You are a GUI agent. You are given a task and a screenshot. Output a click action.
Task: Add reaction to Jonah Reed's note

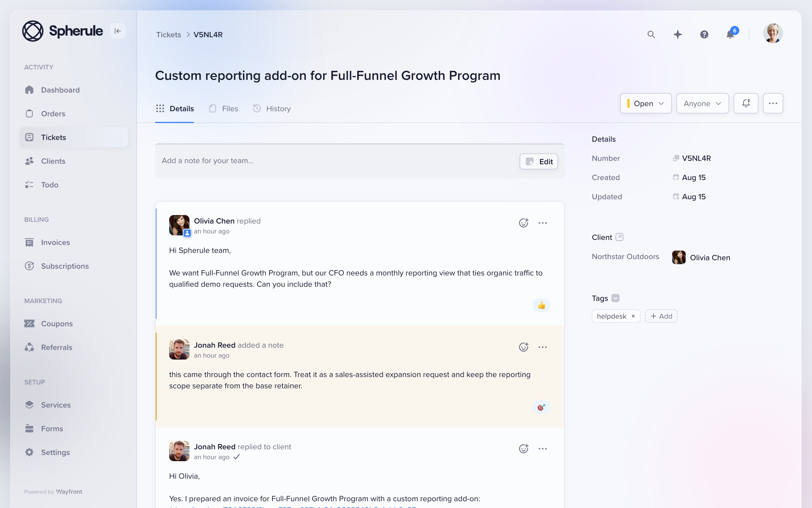[524, 347]
